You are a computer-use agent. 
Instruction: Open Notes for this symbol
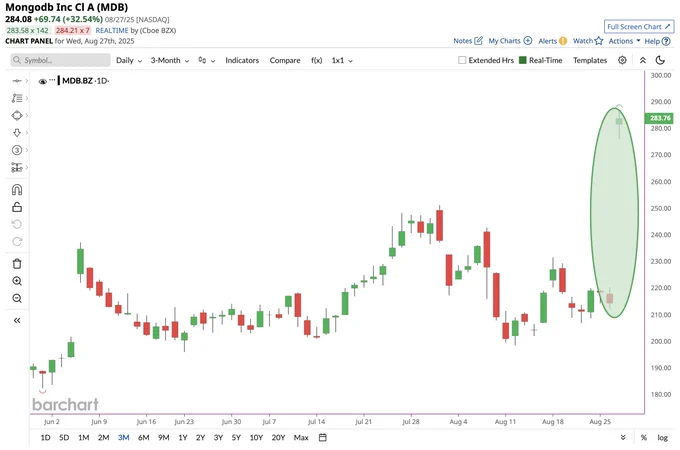tap(468, 41)
